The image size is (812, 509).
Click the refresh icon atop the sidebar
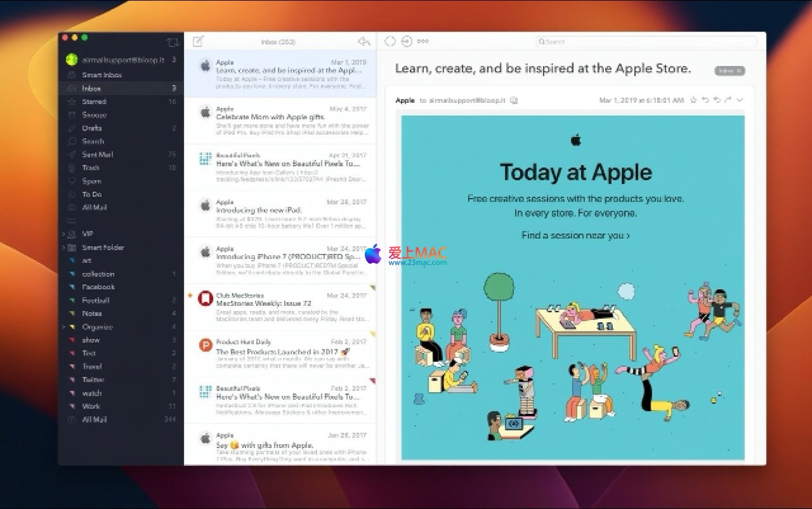172,43
